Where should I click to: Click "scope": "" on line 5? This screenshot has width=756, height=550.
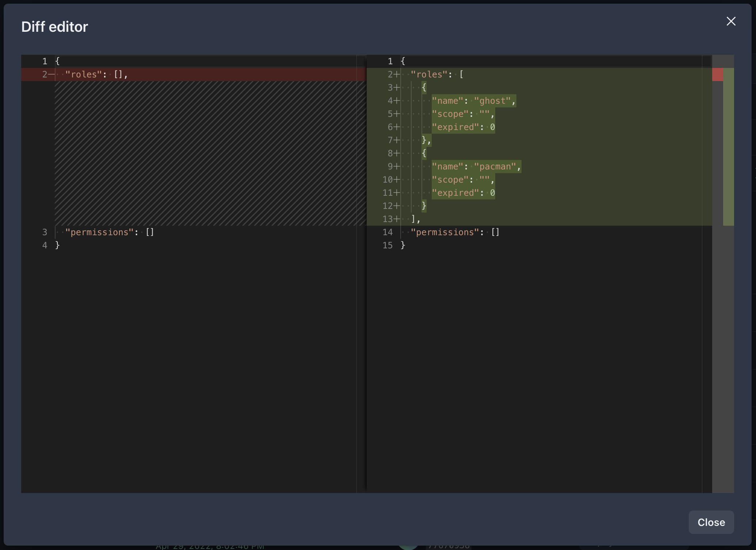tap(463, 114)
